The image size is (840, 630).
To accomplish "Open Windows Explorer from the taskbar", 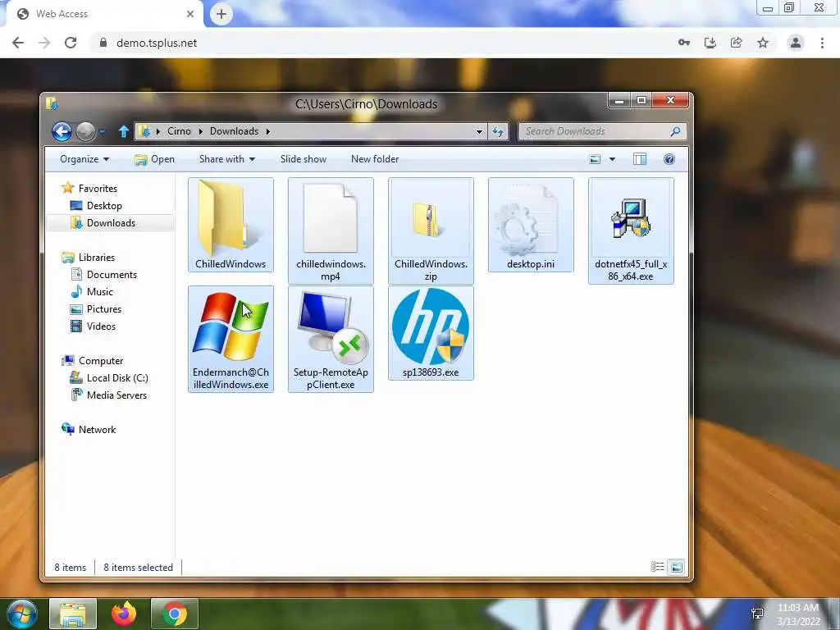I will point(73,614).
